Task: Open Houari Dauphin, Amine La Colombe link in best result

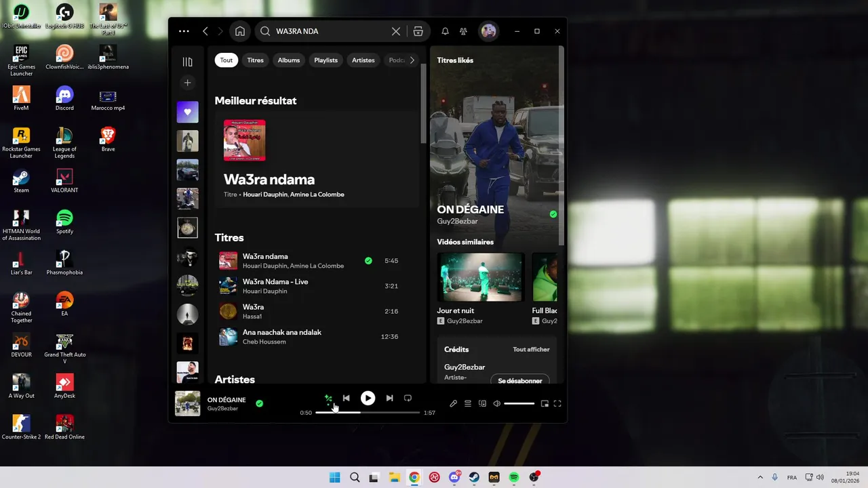Action: tap(294, 195)
